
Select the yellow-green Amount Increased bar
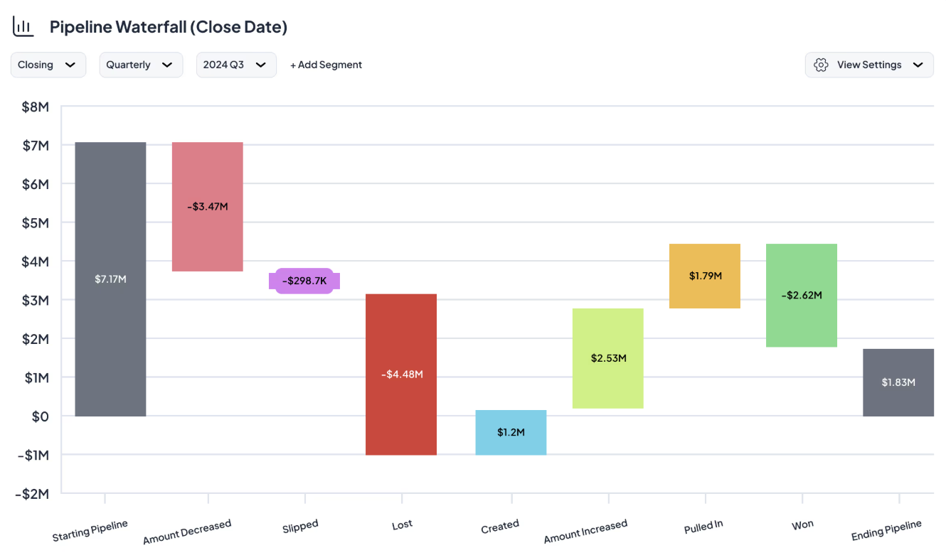tap(607, 358)
